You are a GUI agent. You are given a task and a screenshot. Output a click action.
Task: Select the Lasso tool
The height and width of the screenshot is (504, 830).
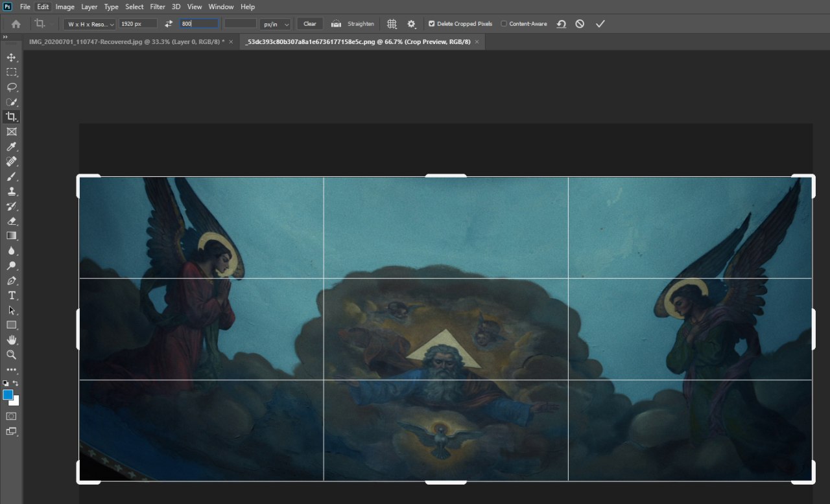click(x=11, y=87)
